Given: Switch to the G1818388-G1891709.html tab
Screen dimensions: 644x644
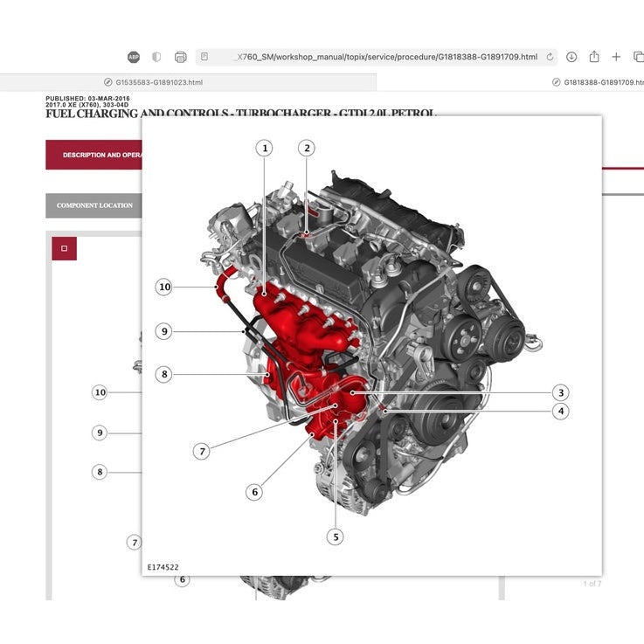Looking at the screenshot, I should [x=594, y=82].
